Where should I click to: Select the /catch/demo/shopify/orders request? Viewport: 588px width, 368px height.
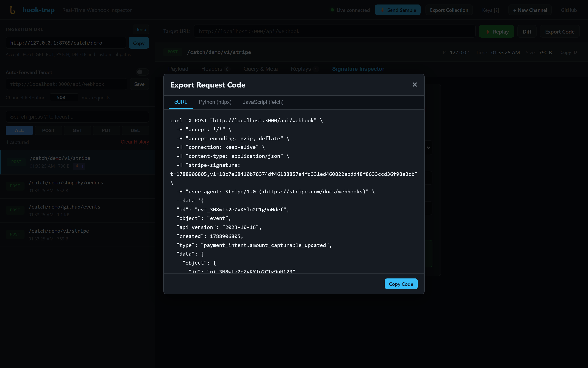point(78,186)
